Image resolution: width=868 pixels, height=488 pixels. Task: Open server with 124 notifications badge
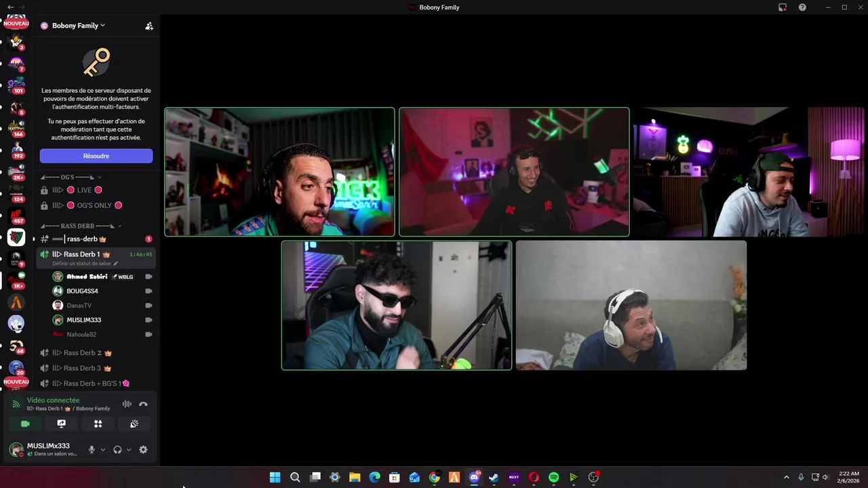pos(16,194)
